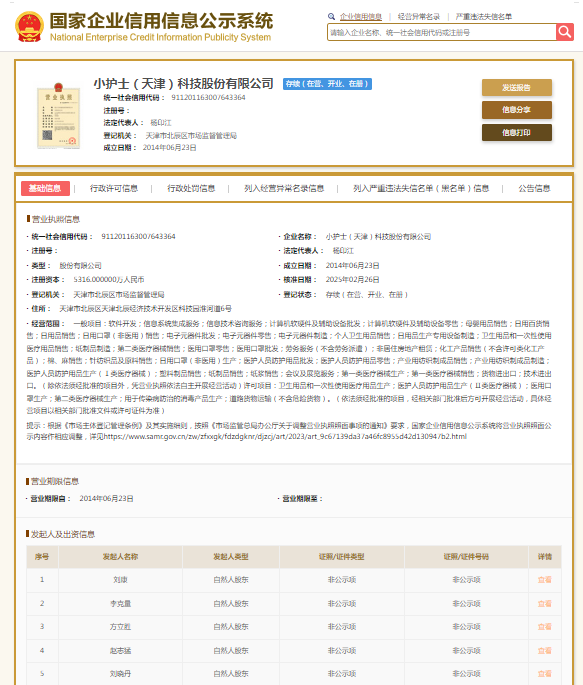Image resolution: width=583 pixels, height=685 pixels.
Task: Switch to the 行政许可信息 tab
Action: coord(114,188)
